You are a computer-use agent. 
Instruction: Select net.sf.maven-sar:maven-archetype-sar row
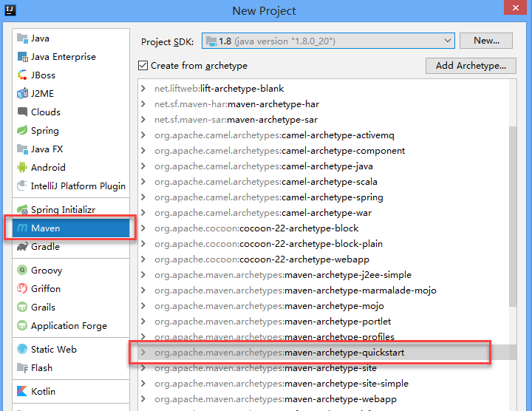click(x=324, y=120)
